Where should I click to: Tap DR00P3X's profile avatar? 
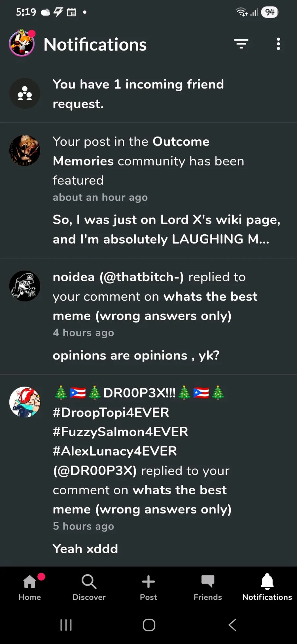click(25, 402)
